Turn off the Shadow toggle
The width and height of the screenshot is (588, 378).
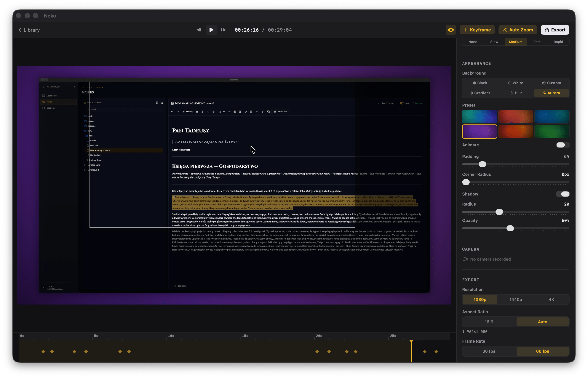pos(563,194)
